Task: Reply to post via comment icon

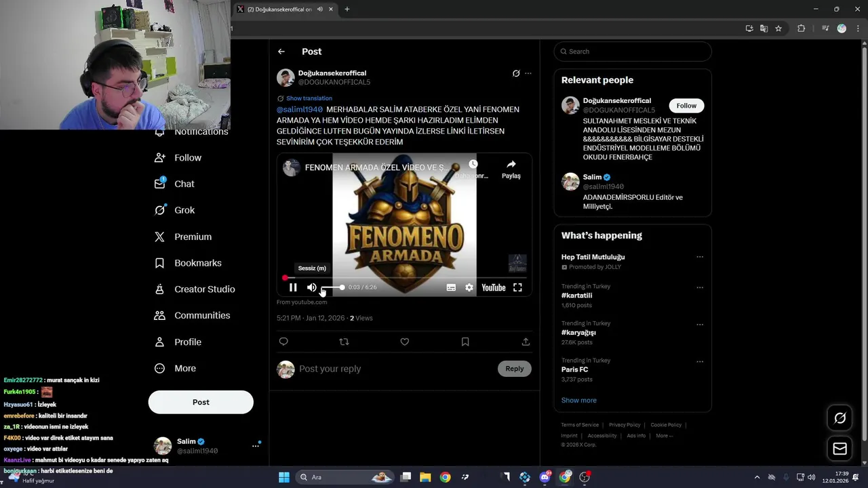Action: [x=283, y=342]
